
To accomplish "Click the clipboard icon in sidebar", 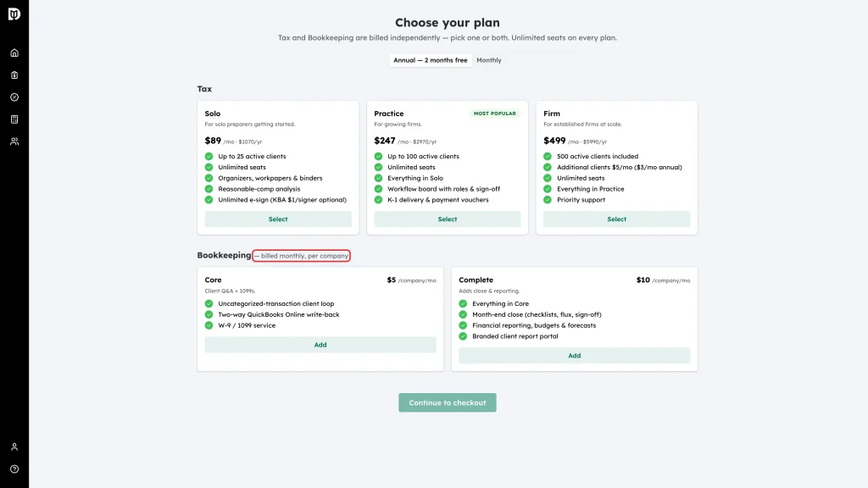I will [x=14, y=75].
